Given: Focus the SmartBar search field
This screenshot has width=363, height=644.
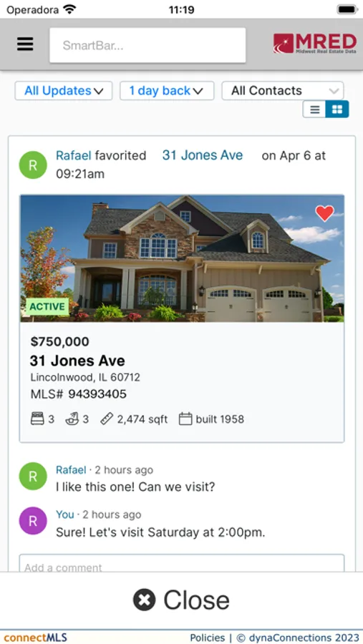Looking at the screenshot, I should pos(147,45).
